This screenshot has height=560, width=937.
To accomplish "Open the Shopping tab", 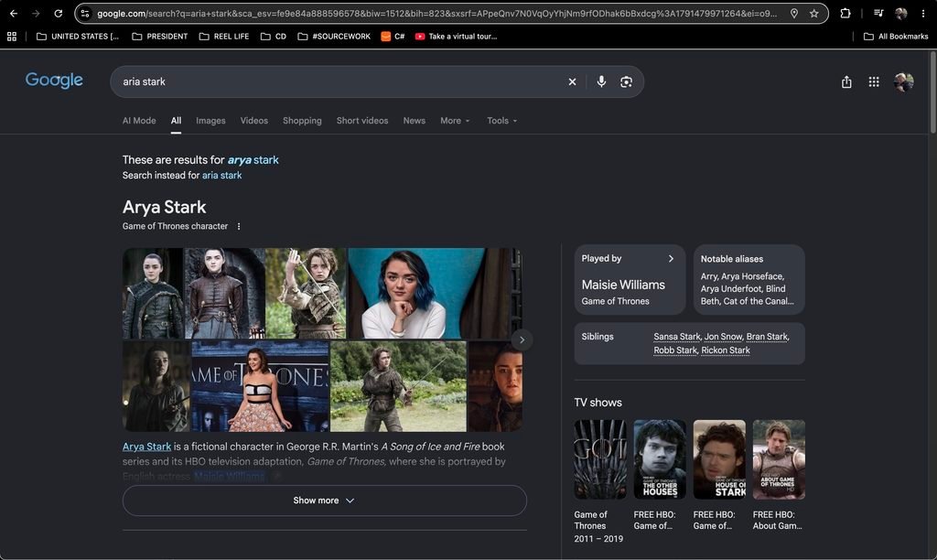I will coord(302,121).
